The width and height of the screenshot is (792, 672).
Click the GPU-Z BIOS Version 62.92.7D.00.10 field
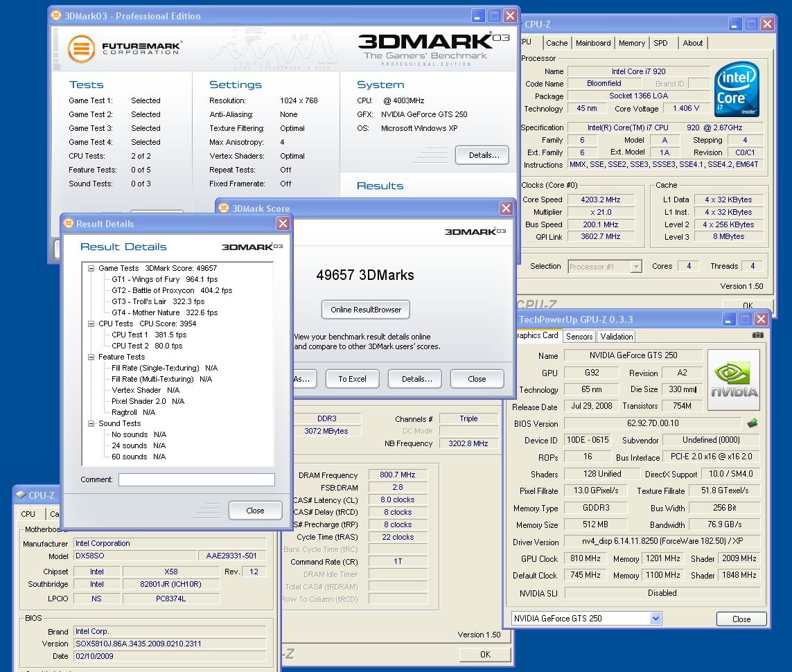coord(653,423)
